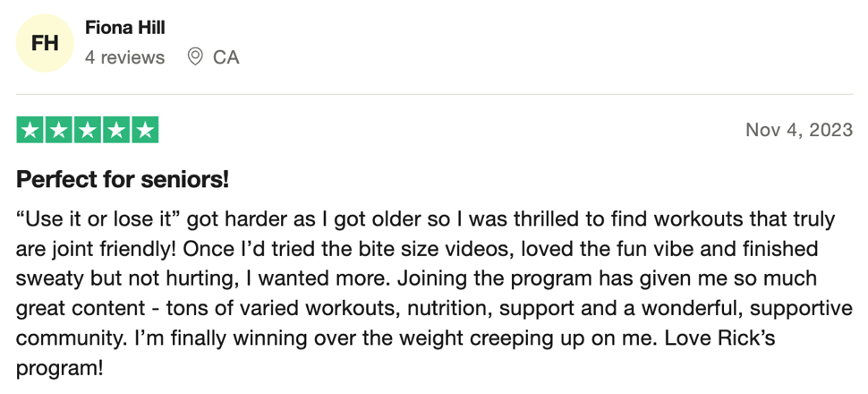Select the third green rating star
Screen dimensions: 868x394
[88, 130]
